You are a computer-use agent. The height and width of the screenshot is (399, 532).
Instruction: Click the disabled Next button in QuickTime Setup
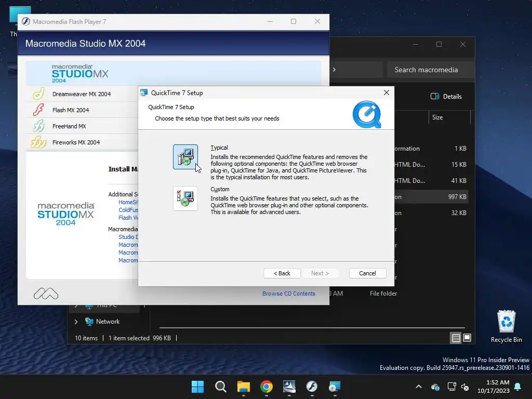(x=320, y=273)
